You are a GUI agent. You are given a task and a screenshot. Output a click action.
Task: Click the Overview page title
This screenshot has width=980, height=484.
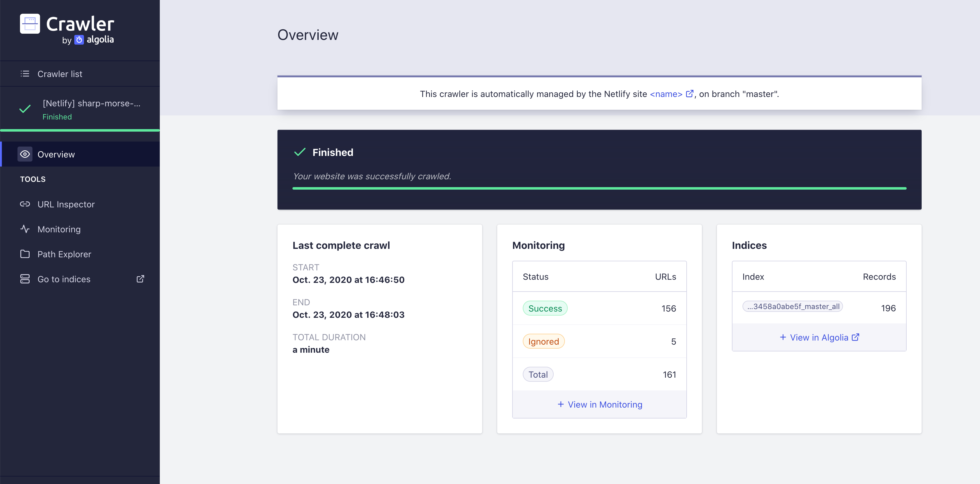(x=308, y=35)
